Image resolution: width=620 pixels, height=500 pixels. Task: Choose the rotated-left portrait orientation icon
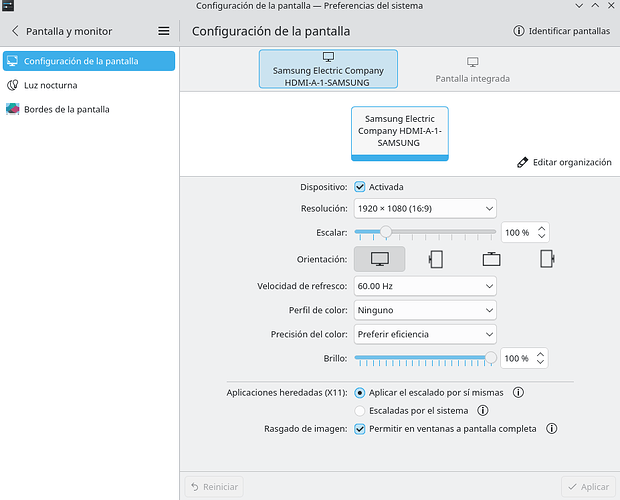(435, 259)
